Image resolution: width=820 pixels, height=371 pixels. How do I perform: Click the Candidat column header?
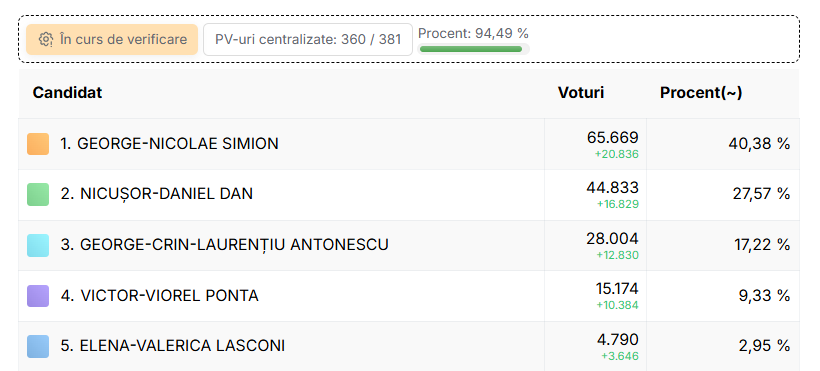[67, 93]
